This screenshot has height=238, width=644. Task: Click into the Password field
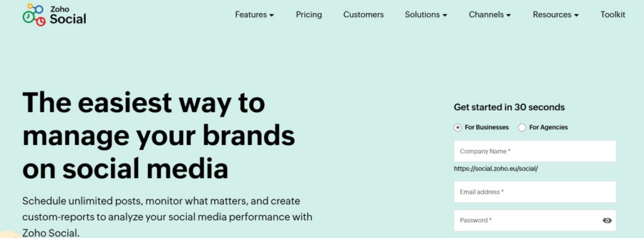[535, 220]
